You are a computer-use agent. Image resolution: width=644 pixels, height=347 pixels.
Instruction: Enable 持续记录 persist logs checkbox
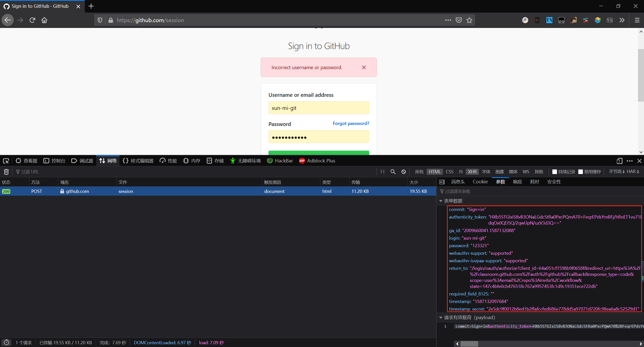coord(554,172)
